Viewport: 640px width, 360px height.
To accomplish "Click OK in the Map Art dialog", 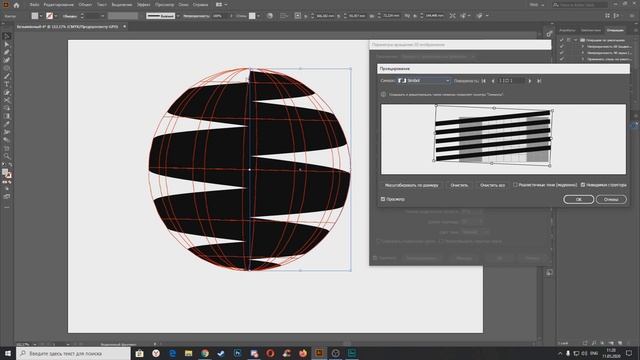I will point(578,199).
